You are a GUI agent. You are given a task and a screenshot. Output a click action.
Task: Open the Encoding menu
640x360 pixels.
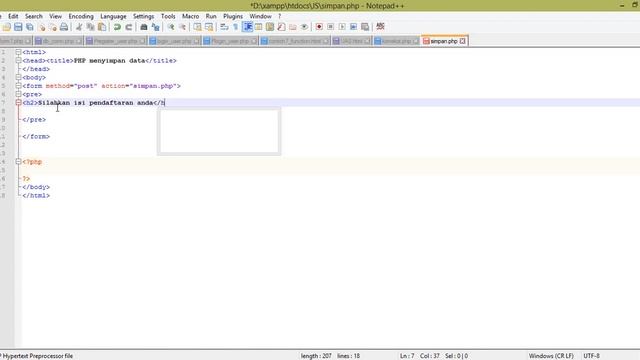(81, 16)
